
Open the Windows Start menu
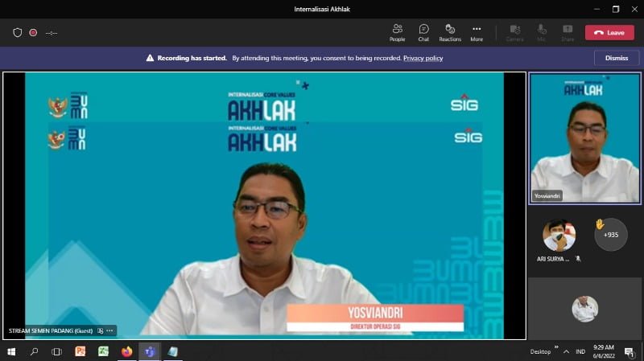[x=11, y=351]
